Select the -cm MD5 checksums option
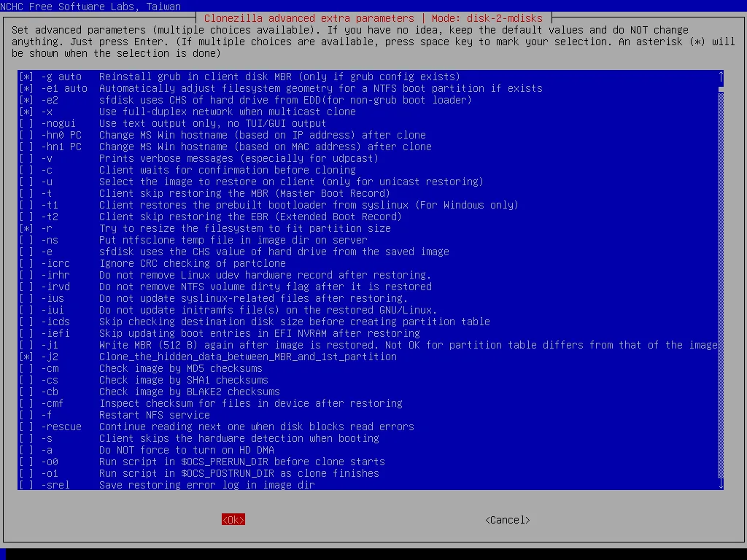 26,368
